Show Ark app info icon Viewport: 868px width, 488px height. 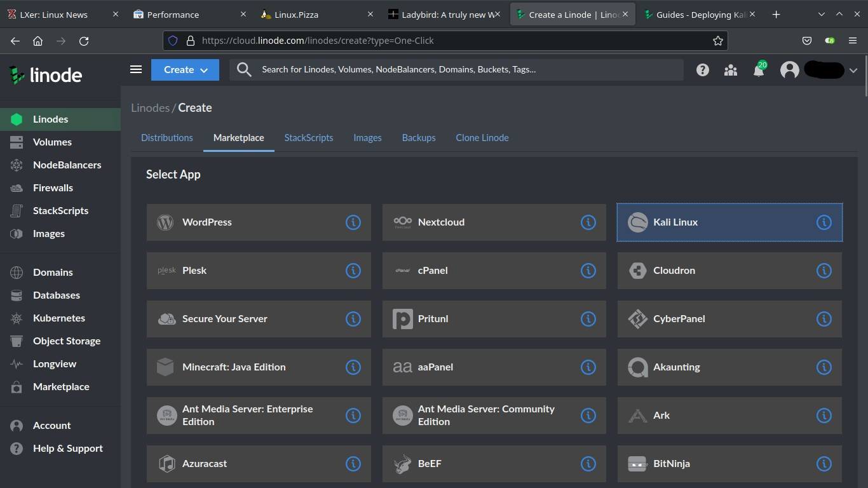(824, 416)
